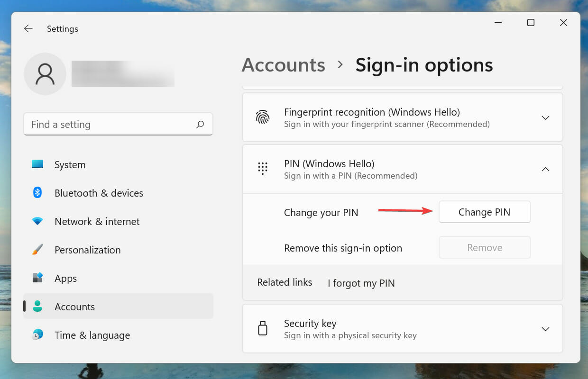Click the Security key USB icon
This screenshot has height=379, width=588.
(263, 328)
